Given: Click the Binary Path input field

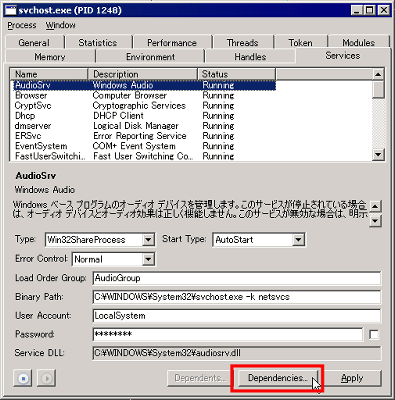Looking at the screenshot, I should coord(237,297).
